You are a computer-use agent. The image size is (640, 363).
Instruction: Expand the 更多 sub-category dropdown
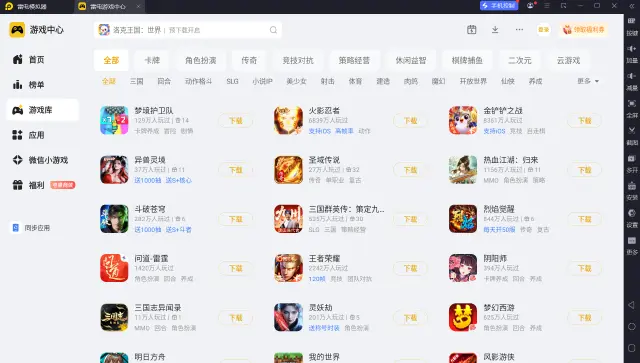coord(588,81)
